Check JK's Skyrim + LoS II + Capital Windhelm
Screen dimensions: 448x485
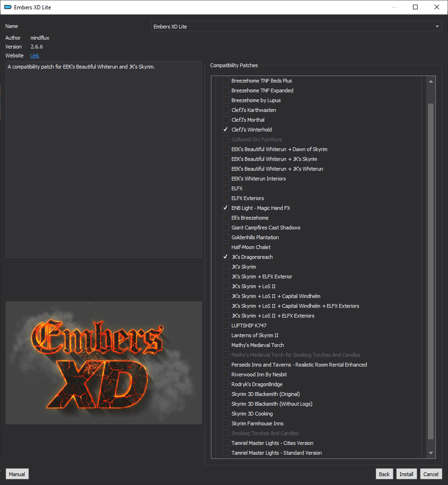click(x=226, y=296)
